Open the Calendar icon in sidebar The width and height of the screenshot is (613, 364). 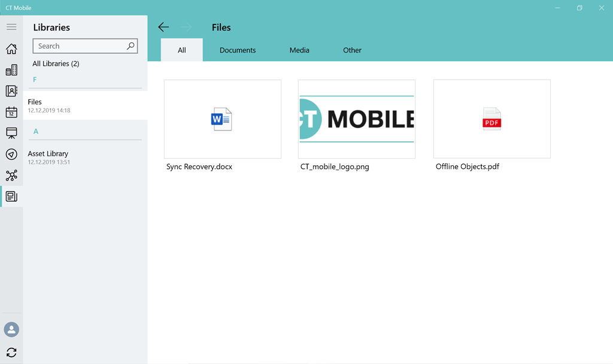[x=11, y=112]
